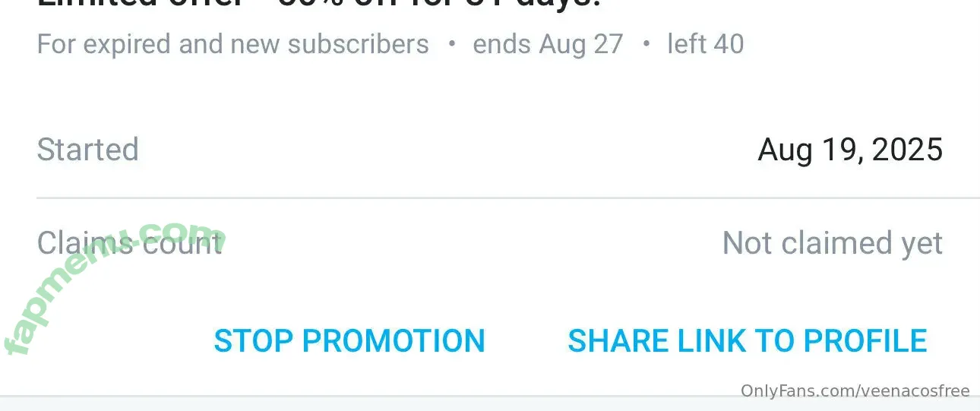
Task: Select the Started row label
Action: (x=88, y=150)
